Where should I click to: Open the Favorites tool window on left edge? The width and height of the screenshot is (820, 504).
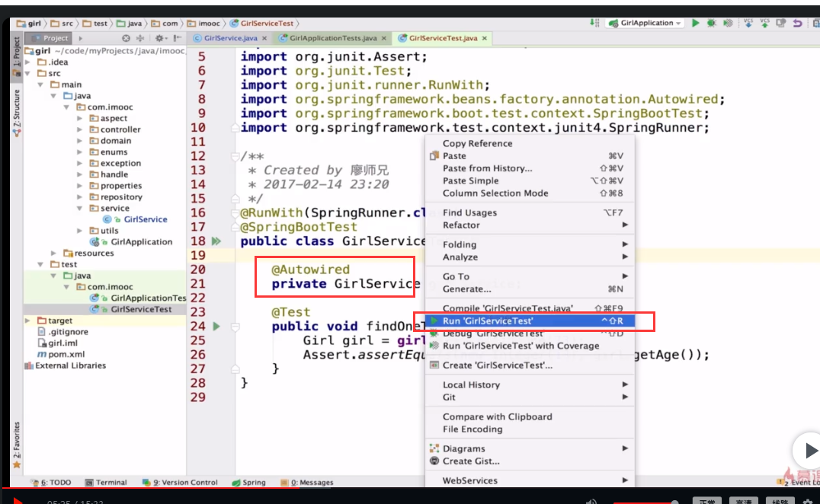[17, 445]
